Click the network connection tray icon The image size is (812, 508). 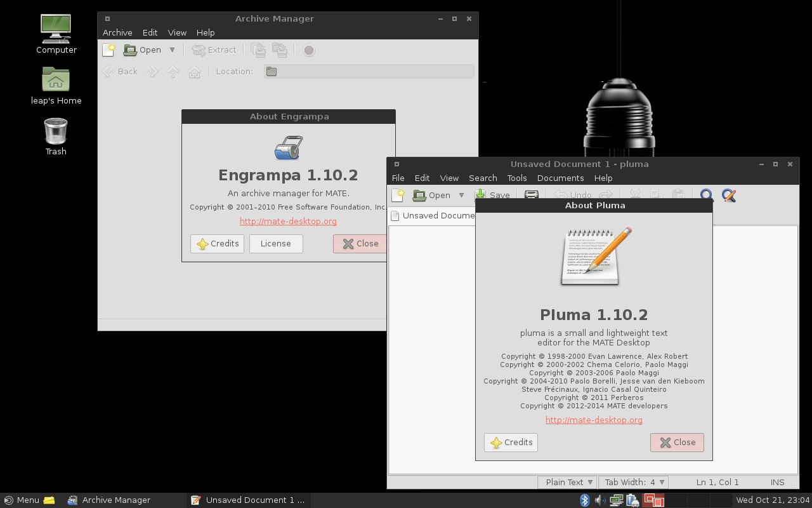[616, 500]
